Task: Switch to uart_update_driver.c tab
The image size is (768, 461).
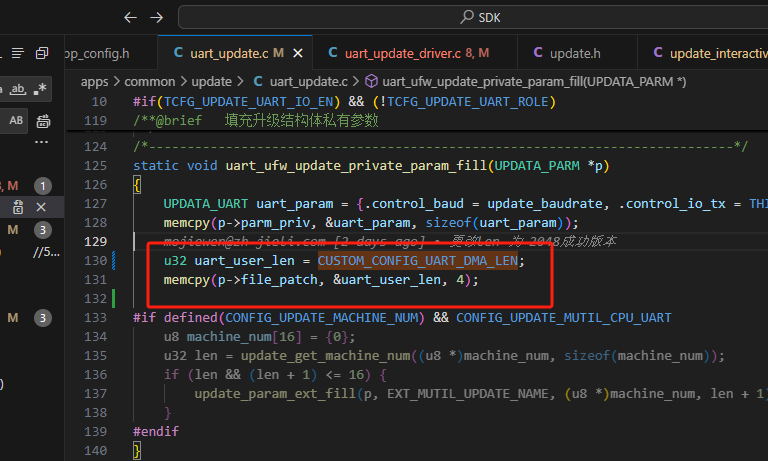Action: click(x=409, y=53)
